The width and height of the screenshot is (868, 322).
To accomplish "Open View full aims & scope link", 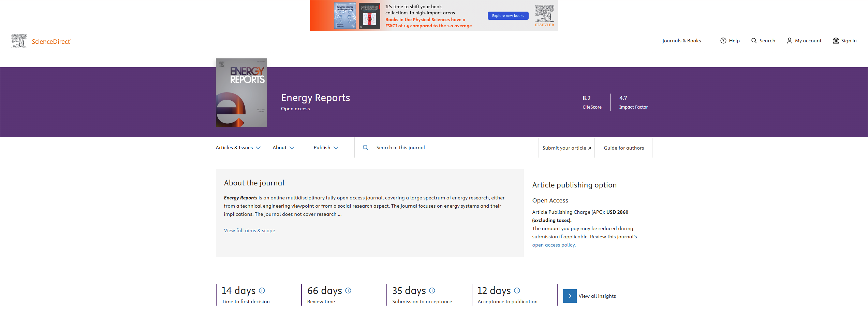I will coord(249,230).
